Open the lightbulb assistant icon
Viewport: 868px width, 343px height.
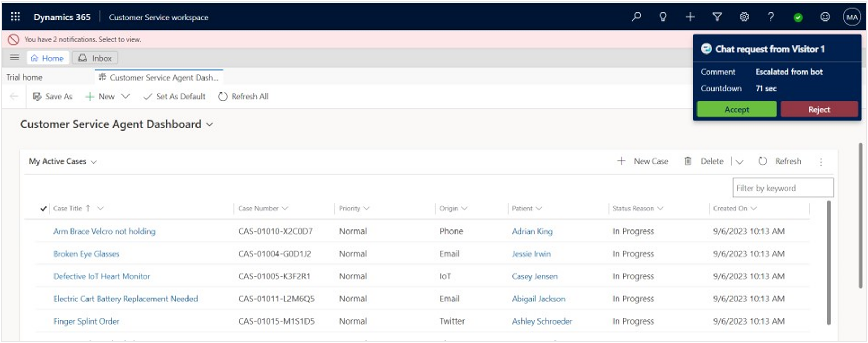663,17
